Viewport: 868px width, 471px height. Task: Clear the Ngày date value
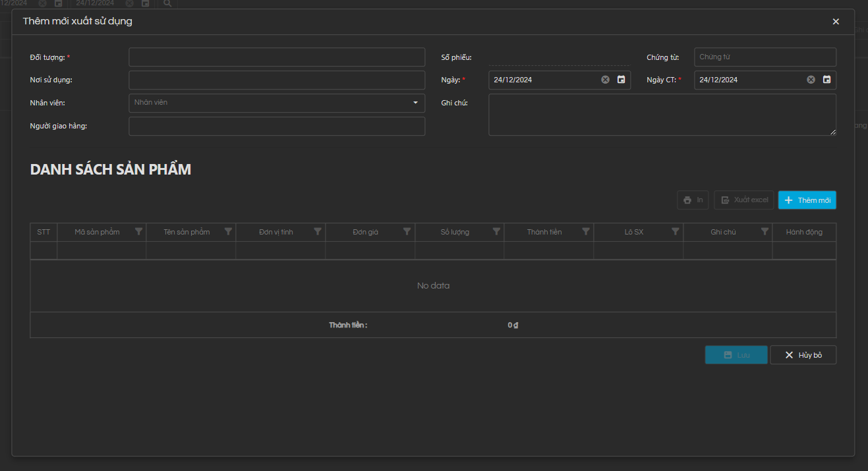(x=605, y=80)
